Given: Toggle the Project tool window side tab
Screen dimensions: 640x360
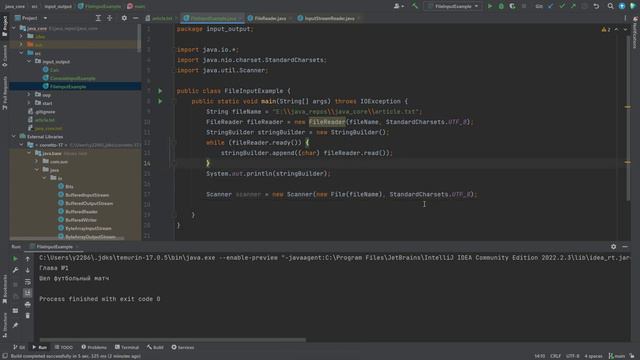Looking at the screenshot, I should (x=4, y=26).
